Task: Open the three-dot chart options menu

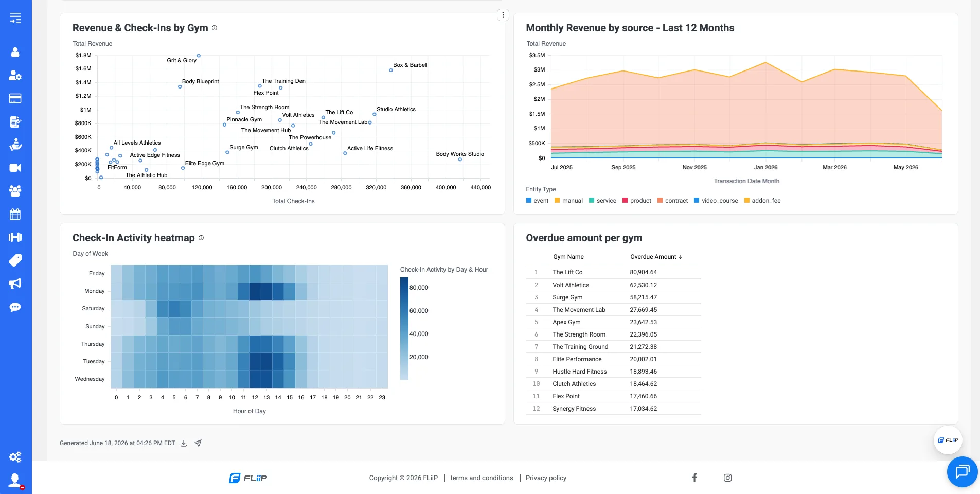Action: pyautogui.click(x=503, y=15)
